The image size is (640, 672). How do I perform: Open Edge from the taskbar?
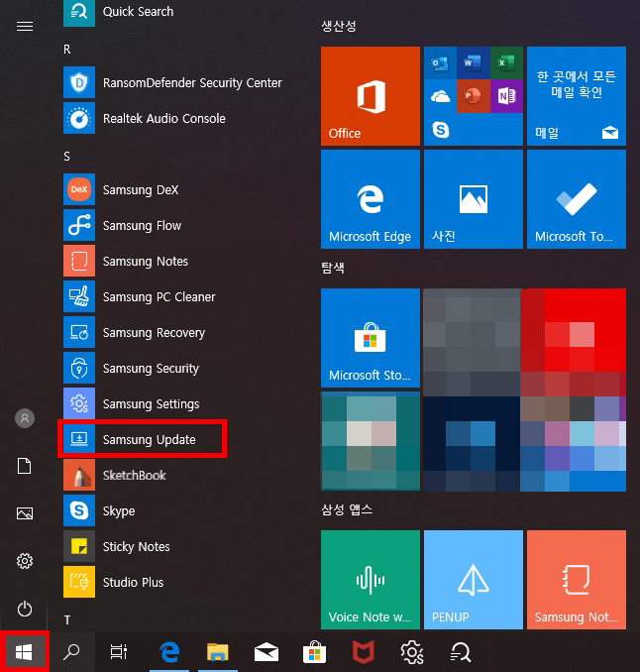(x=169, y=652)
